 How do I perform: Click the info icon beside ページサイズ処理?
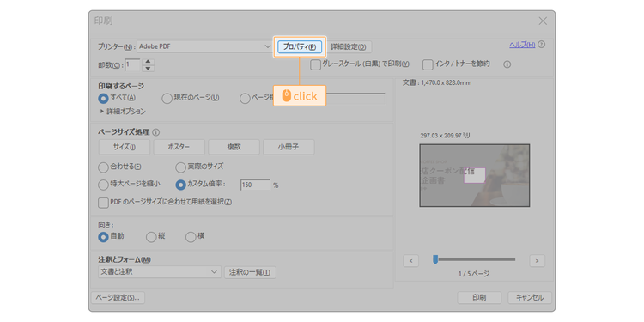coord(155,132)
